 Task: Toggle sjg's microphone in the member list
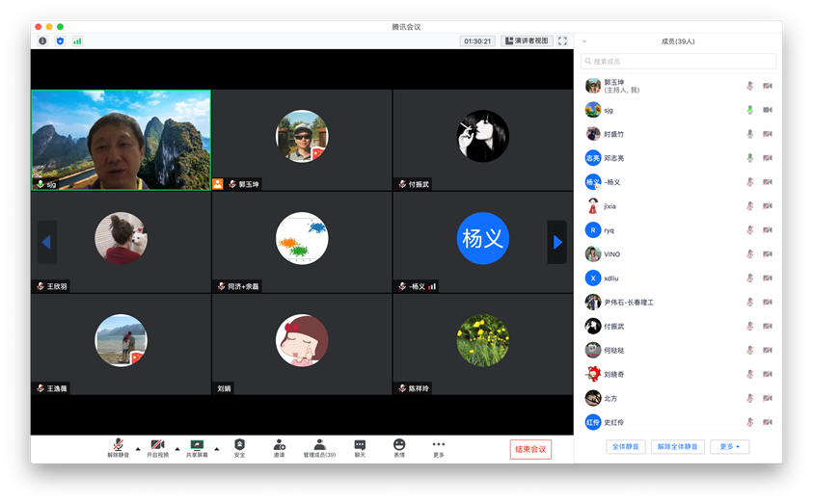click(749, 110)
